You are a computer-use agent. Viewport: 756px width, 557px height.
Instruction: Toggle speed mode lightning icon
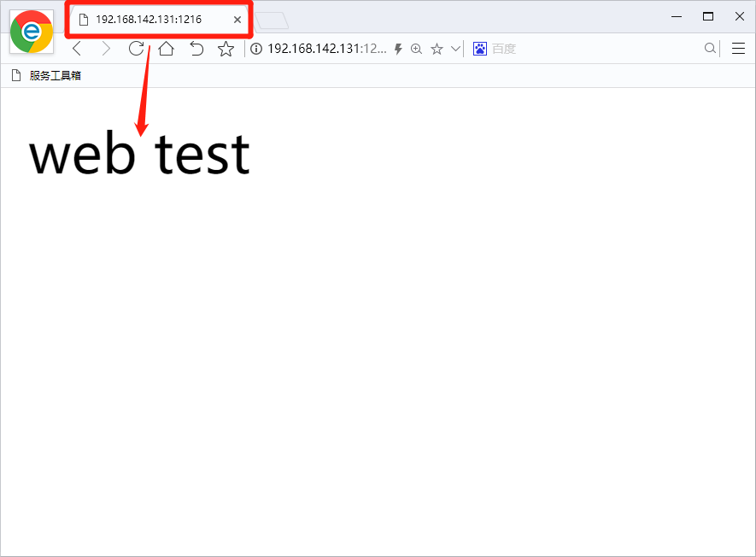[x=398, y=49]
